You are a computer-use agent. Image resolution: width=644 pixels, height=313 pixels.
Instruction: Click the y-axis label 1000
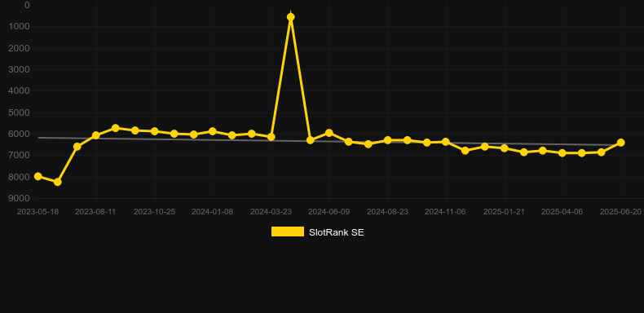(x=20, y=27)
